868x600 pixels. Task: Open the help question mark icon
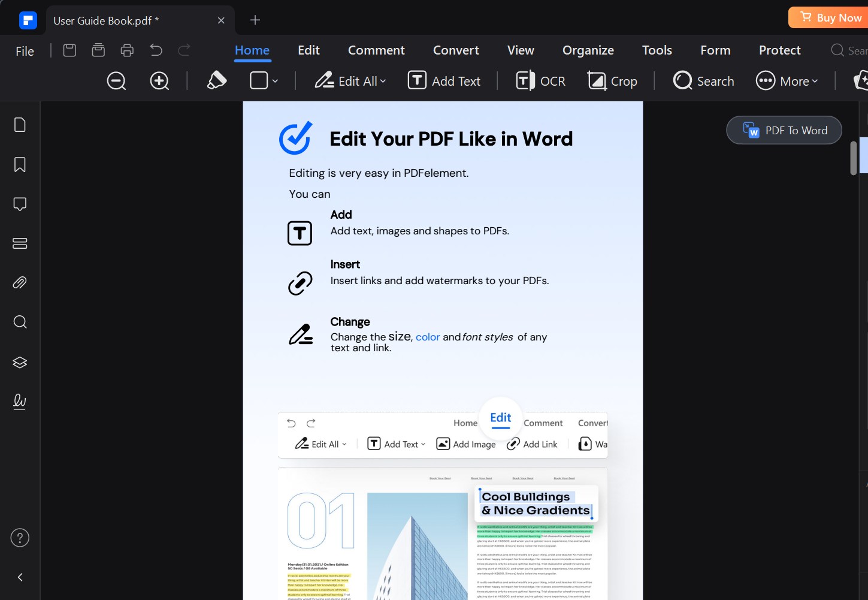(x=20, y=538)
